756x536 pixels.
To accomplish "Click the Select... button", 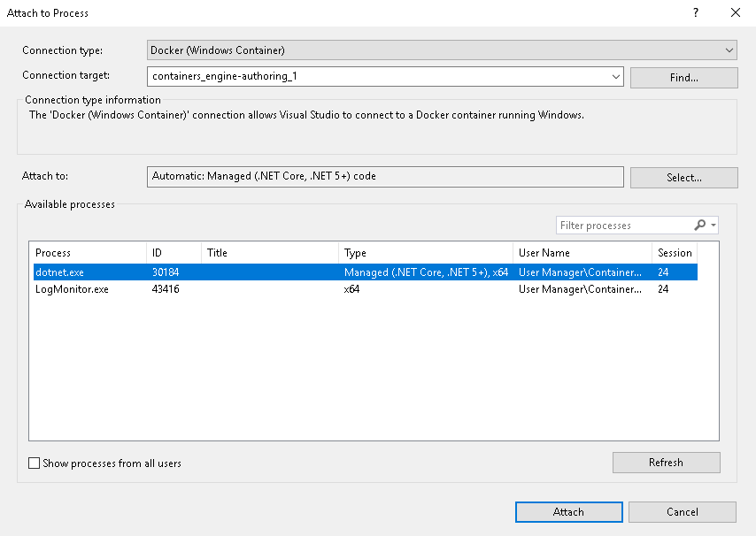I will 683,177.
